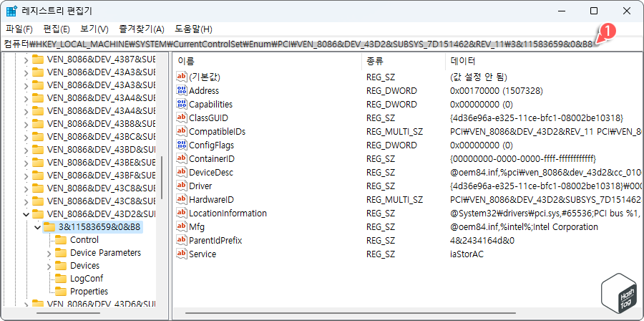Select the Service string value icon
Screen dimensions: 644x321
click(x=182, y=254)
